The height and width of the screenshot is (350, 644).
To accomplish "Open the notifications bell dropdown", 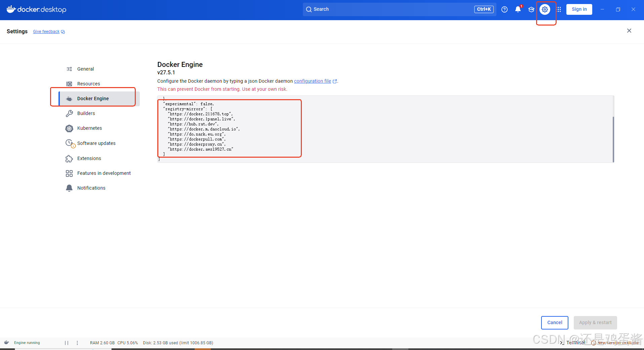I will pyautogui.click(x=518, y=9).
